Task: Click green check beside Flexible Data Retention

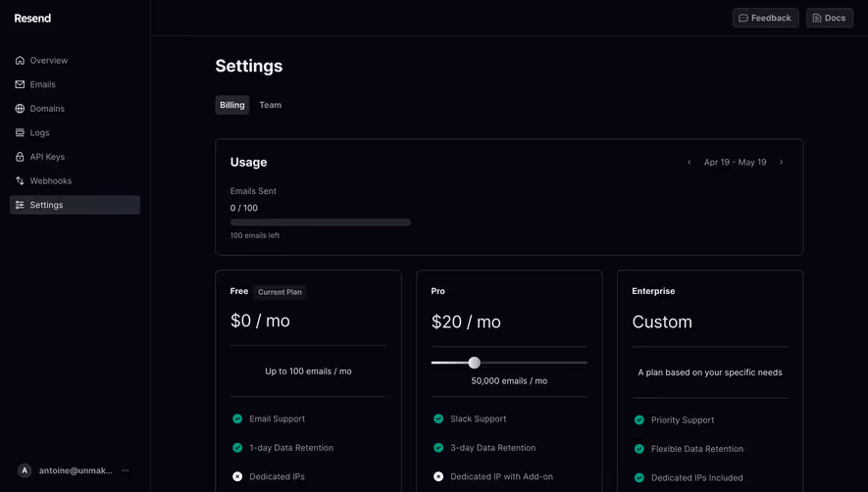Action: point(639,449)
